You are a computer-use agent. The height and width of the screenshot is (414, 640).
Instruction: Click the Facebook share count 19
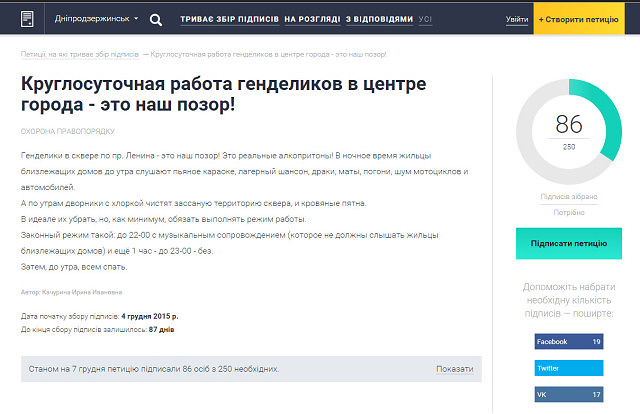(596, 342)
